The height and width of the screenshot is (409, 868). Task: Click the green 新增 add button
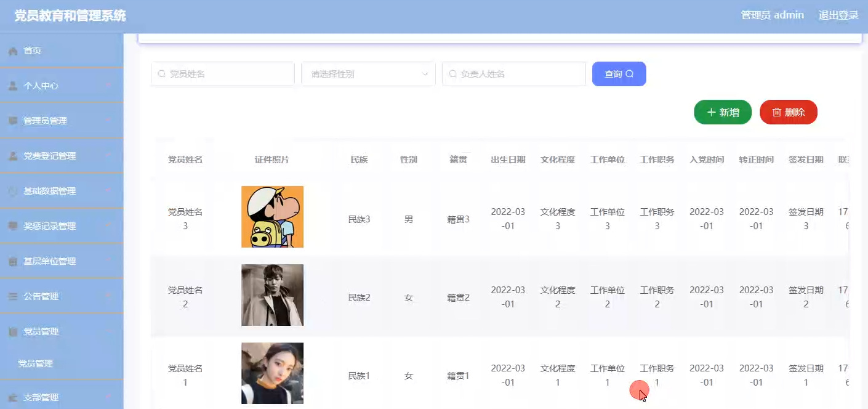click(x=723, y=112)
